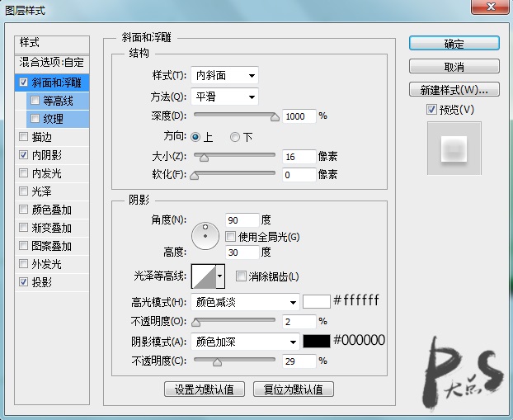
Task: Open 投影 style settings
Action: pos(41,282)
